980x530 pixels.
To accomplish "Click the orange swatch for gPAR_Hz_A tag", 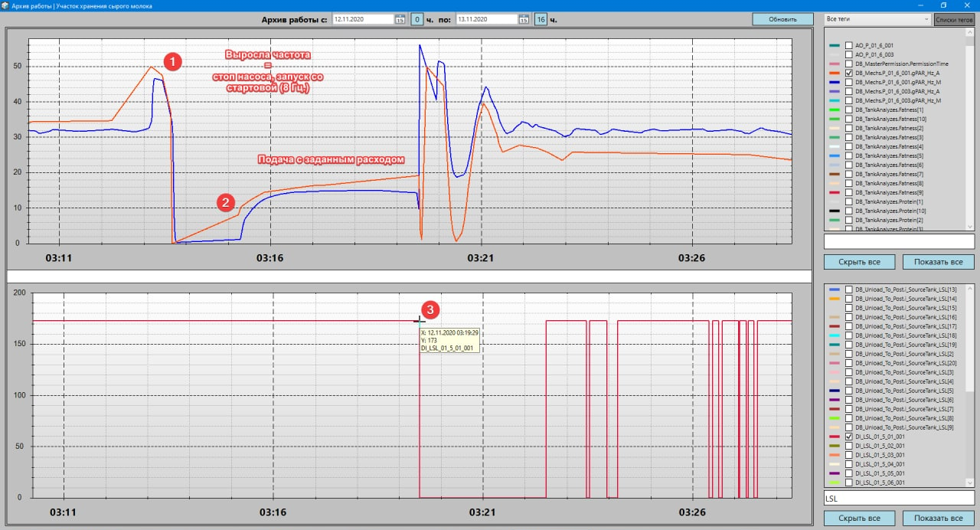I will point(834,73).
